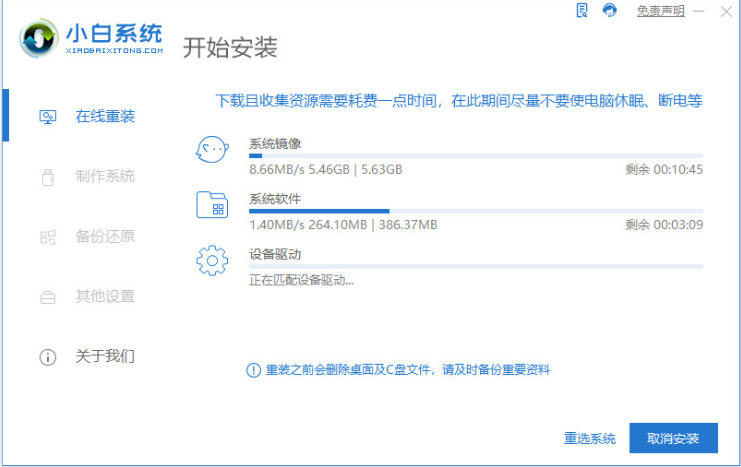Click the 关于我们 info circle icon
This screenshot has height=467, width=741.
click(x=48, y=357)
